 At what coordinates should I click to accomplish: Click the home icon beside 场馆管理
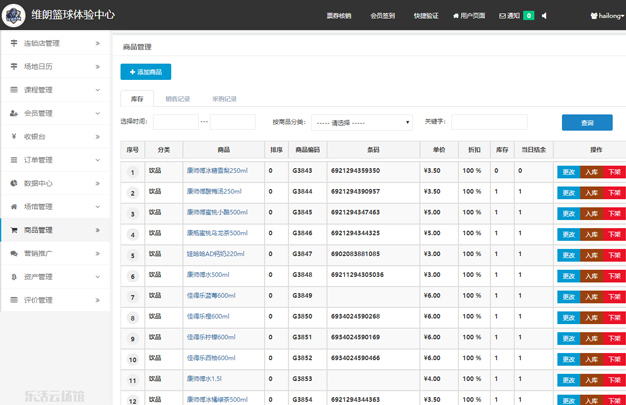(14, 206)
